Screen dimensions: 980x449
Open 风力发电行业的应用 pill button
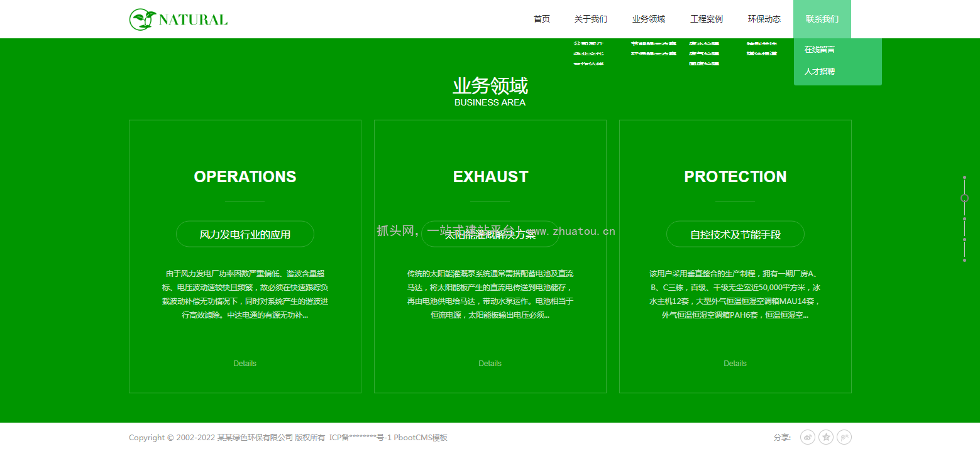point(245,234)
